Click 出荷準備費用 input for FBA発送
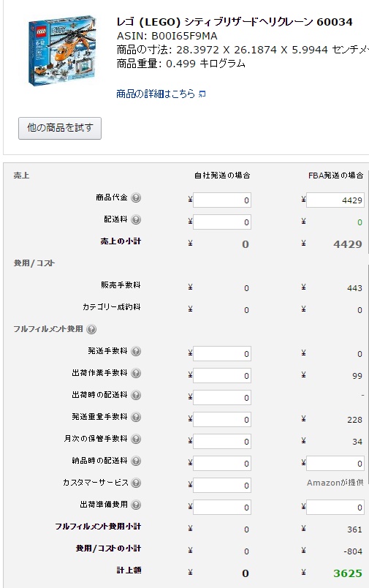369x588 pixels. click(x=335, y=508)
